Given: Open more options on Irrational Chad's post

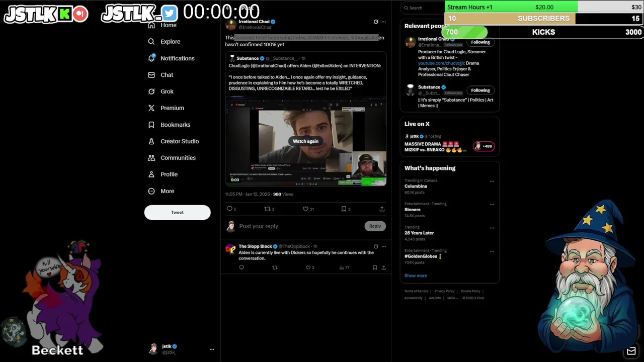Looking at the screenshot, I should 384,22.
